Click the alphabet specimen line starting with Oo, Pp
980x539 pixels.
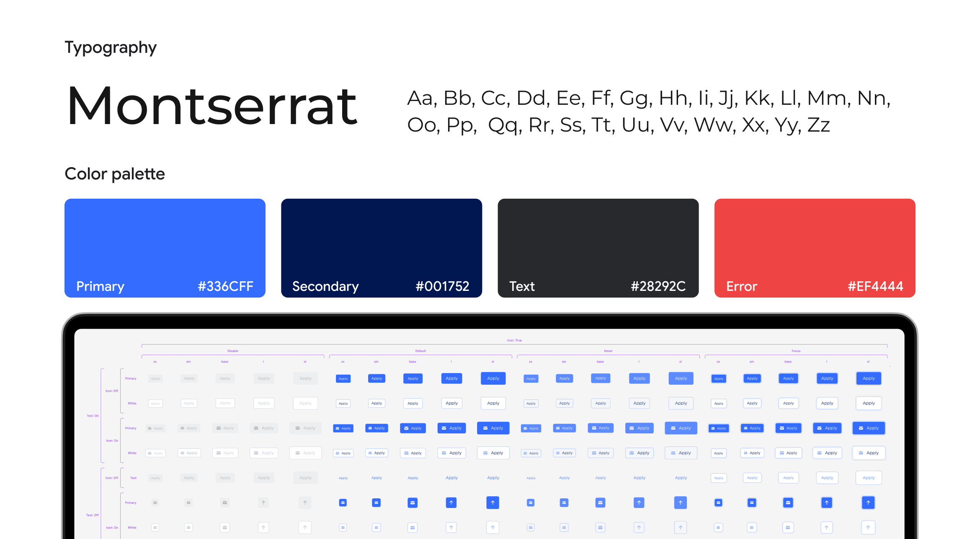pyautogui.click(x=619, y=125)
